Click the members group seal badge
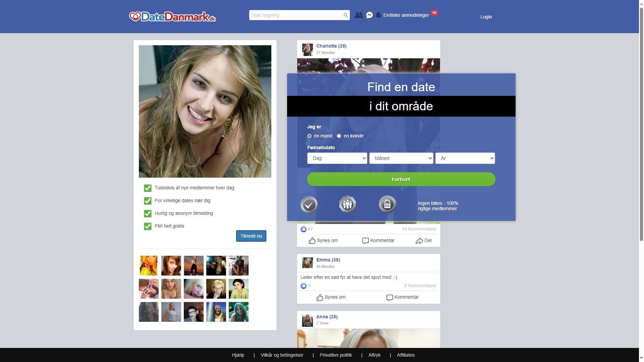 click(x=347, y=204)
